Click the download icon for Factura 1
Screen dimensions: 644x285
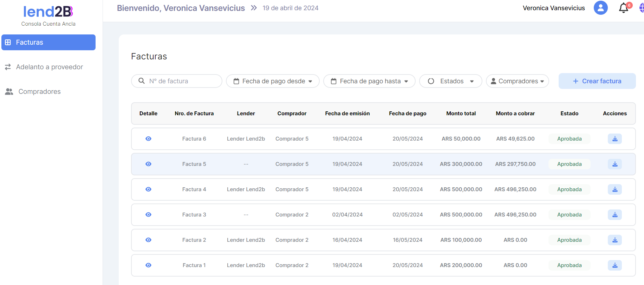coord(614,265)
